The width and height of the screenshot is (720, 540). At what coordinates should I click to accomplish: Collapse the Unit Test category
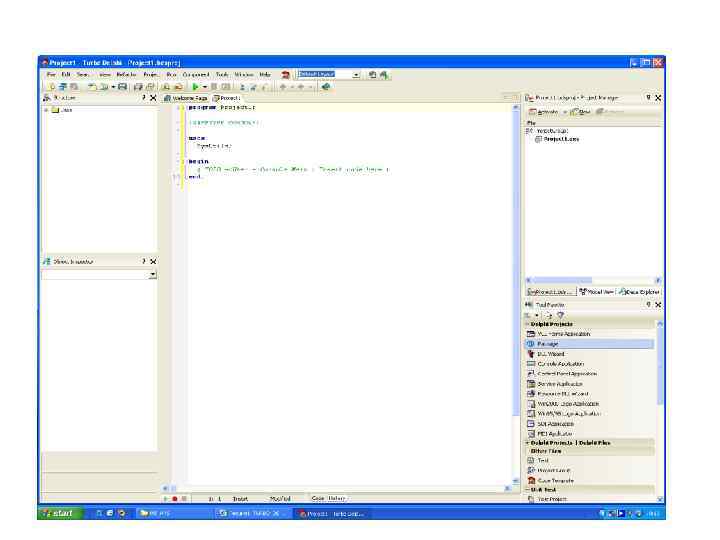tap(528, 490)
